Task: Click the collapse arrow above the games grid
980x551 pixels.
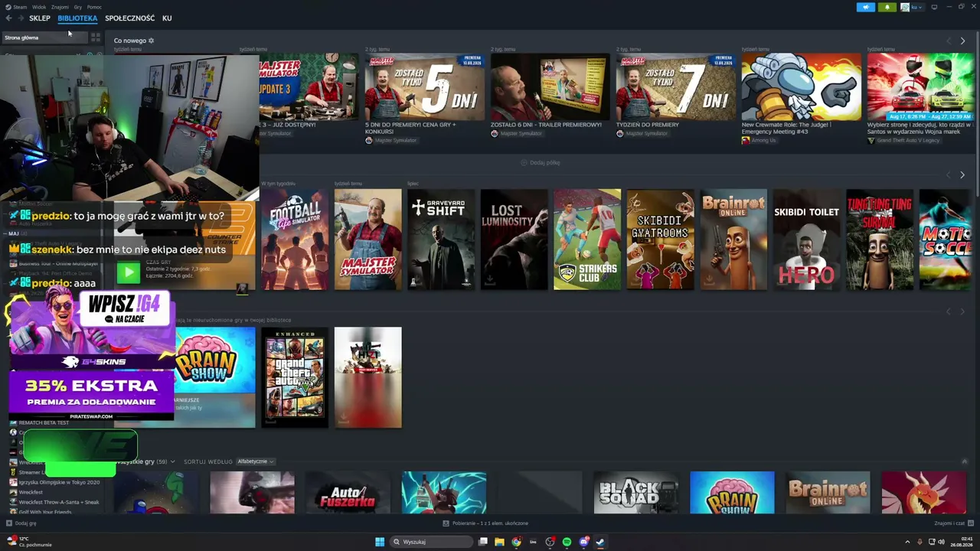Action: coord(965,461)
